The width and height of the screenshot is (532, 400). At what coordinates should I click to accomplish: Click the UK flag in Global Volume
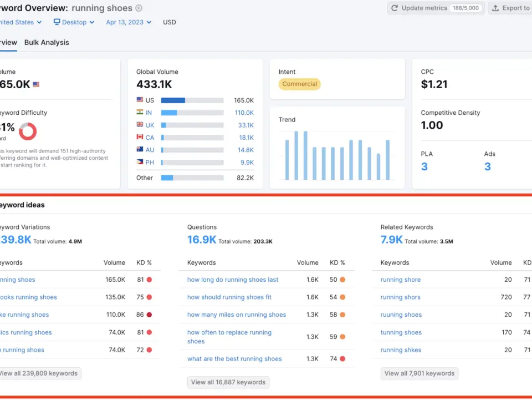140,125
